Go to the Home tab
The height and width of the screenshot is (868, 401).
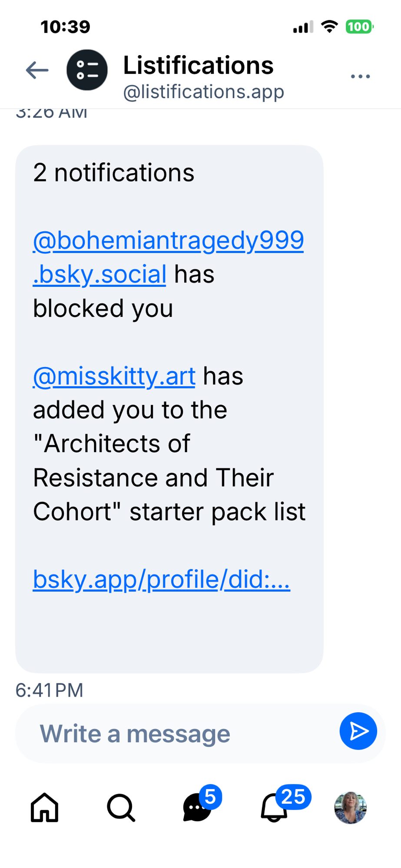click(44, 808)
